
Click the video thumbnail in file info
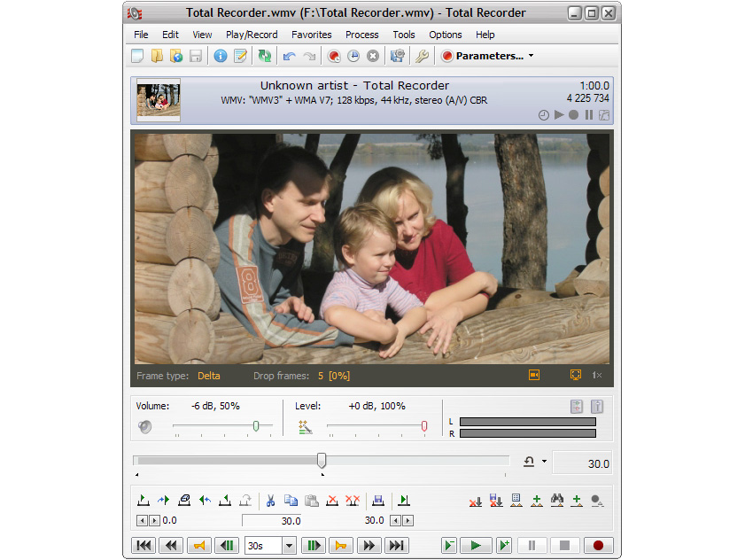pyautogui.click(x=159, y=100)
